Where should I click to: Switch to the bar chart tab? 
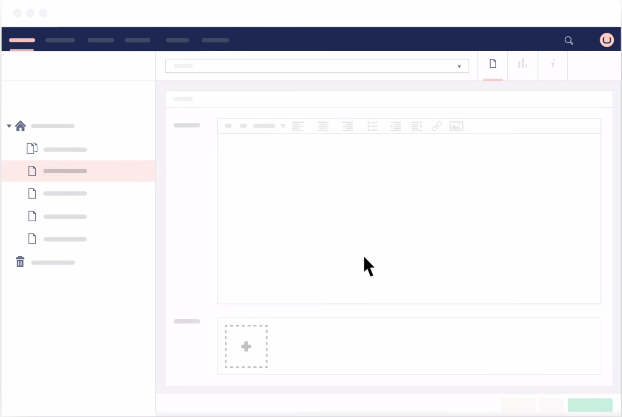click(x=522, y=64)
